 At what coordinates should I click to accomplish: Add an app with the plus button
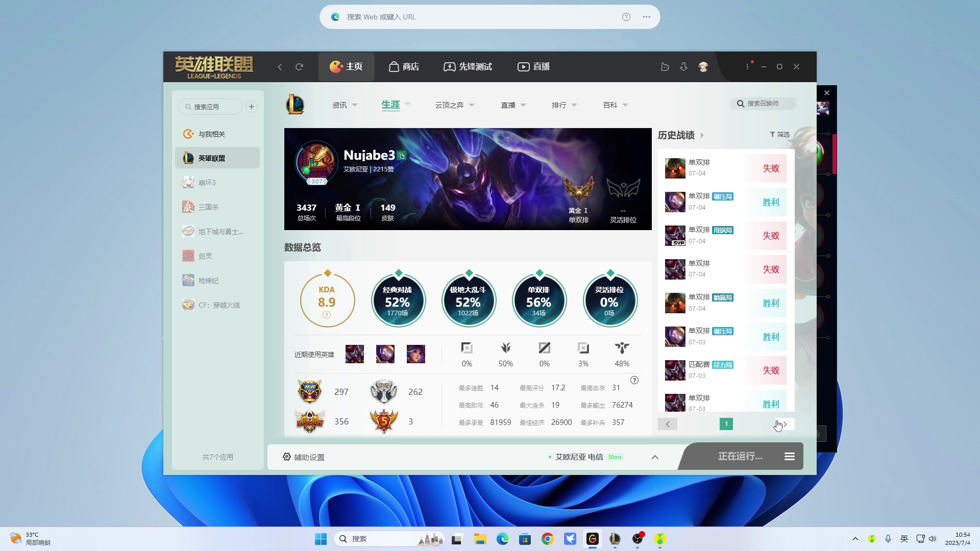tap(252, 107)
